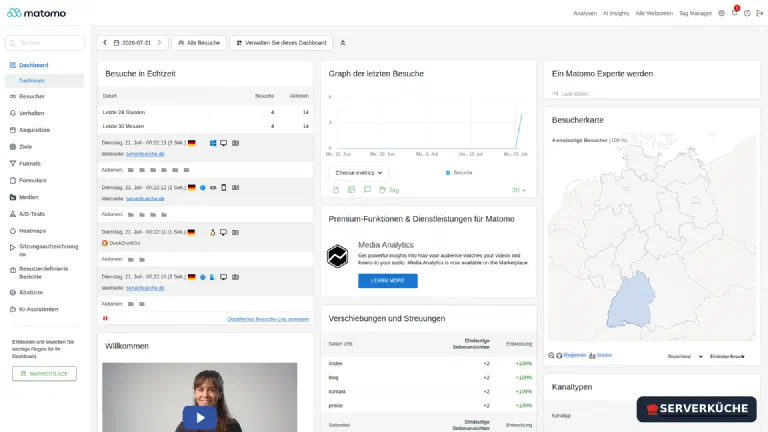Open visitor profile icon in first visit
This screenshot has height=432, width=768.
pos(236,143)
